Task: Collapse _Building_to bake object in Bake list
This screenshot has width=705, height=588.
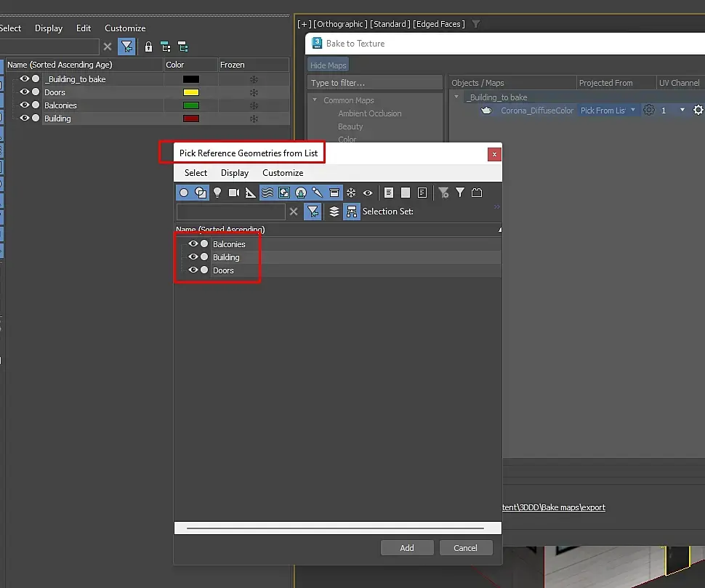Action: [x=456, y=97]
